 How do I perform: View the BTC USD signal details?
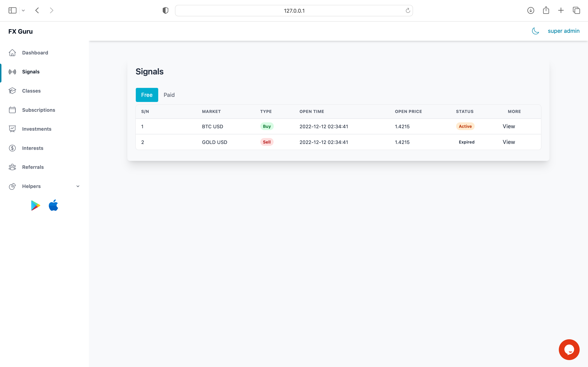point(509,126)
